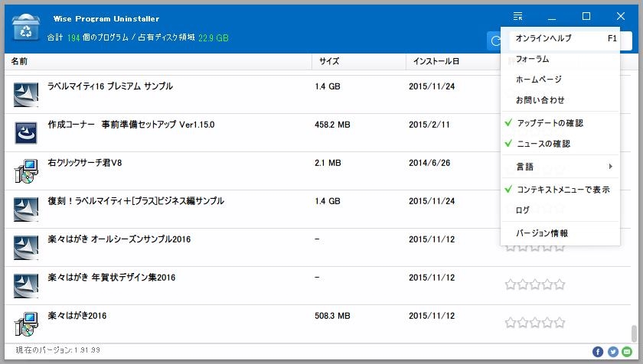This screenshot has width=643, height=364.
Task: Click icon of 楽々はがき オールシーズンサンプル2016
Action: click(26, 247)
